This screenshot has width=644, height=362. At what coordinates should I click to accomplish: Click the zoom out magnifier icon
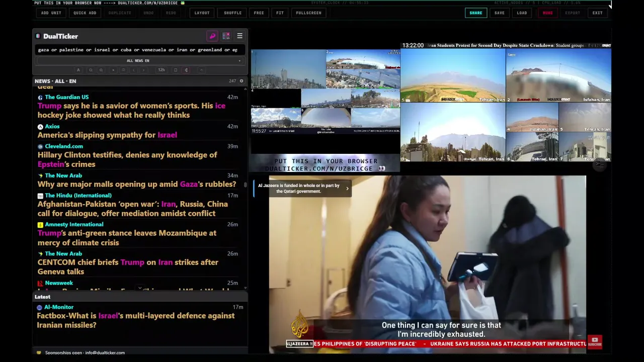91,70
